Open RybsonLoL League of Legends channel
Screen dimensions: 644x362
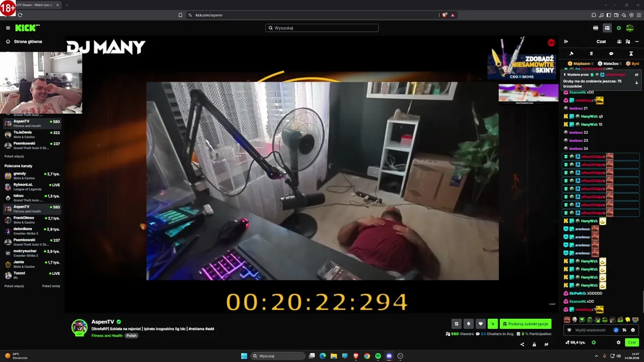[32, 187]
